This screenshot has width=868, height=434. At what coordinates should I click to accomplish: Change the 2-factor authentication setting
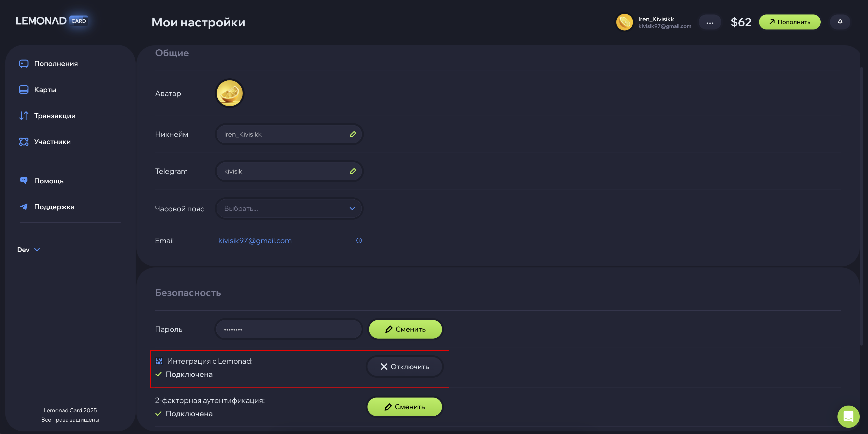pyautogui.click(x=404, y=407)
